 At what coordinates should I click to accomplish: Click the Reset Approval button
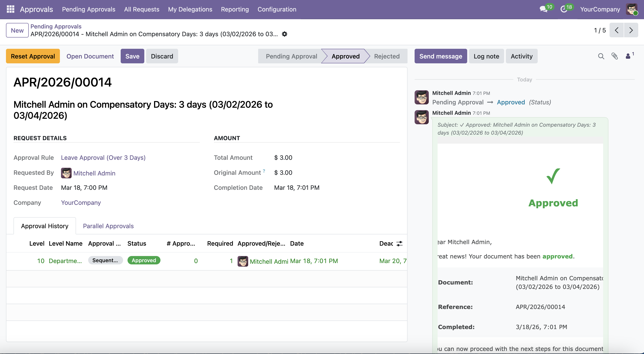point(33,56)
